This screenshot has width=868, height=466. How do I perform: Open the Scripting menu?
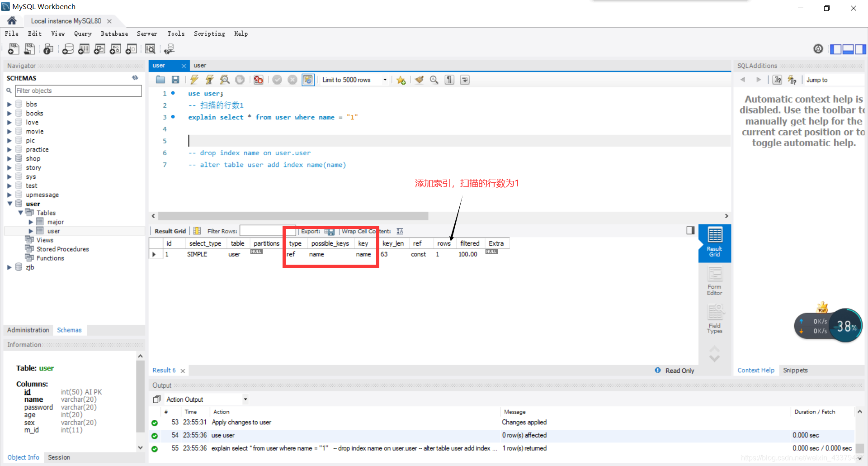(209, 34)
